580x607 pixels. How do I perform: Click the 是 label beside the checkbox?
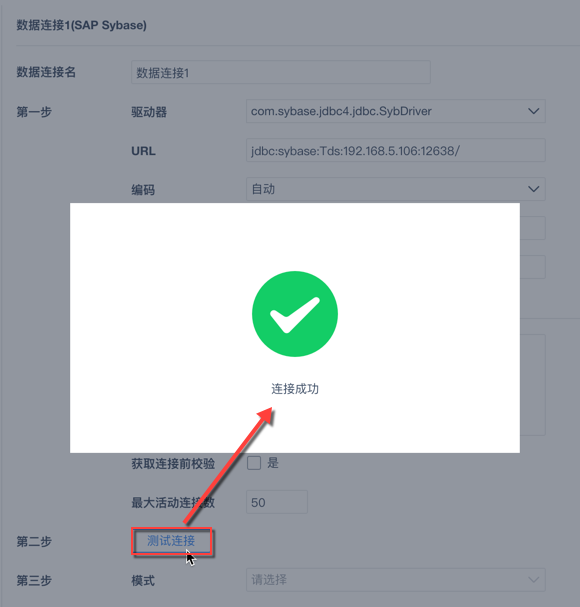point(273,463)
